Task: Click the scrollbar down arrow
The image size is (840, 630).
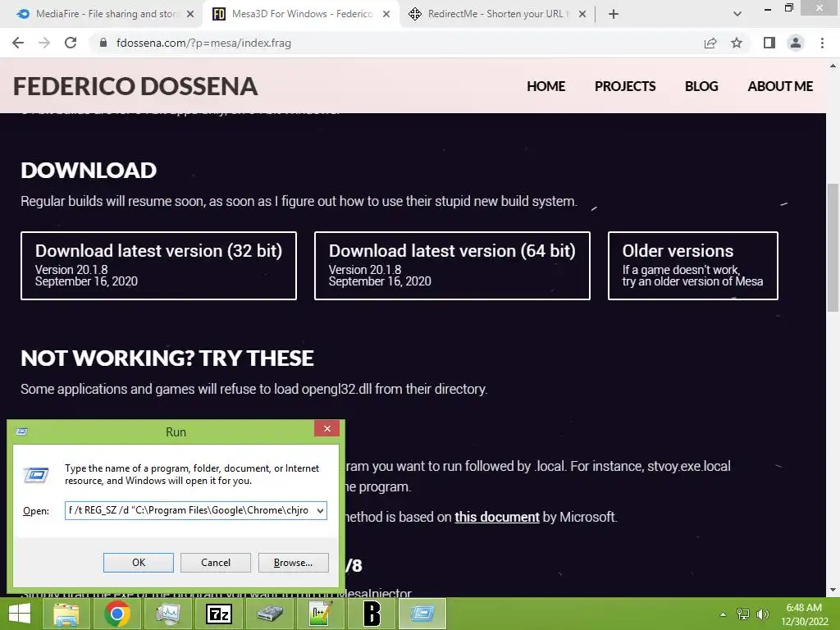Action: click(x=833, y=590)
